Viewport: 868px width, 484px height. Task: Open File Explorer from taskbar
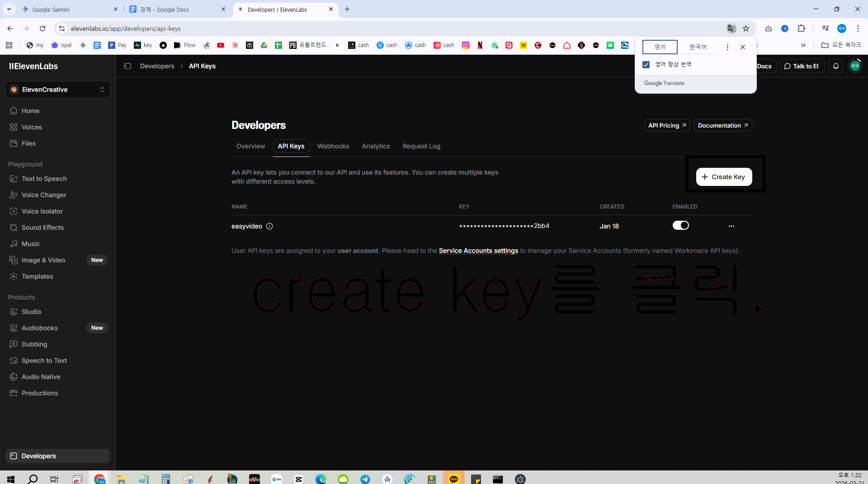[121, 479]
